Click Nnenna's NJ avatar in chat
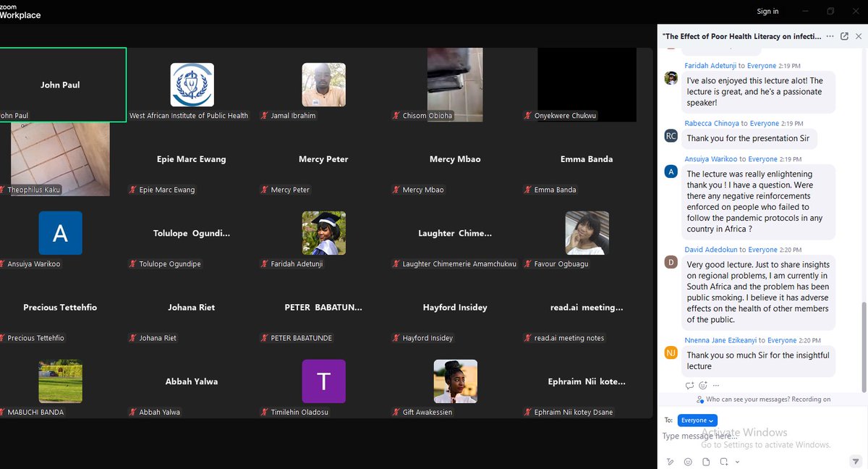 (x=671, y=352)
